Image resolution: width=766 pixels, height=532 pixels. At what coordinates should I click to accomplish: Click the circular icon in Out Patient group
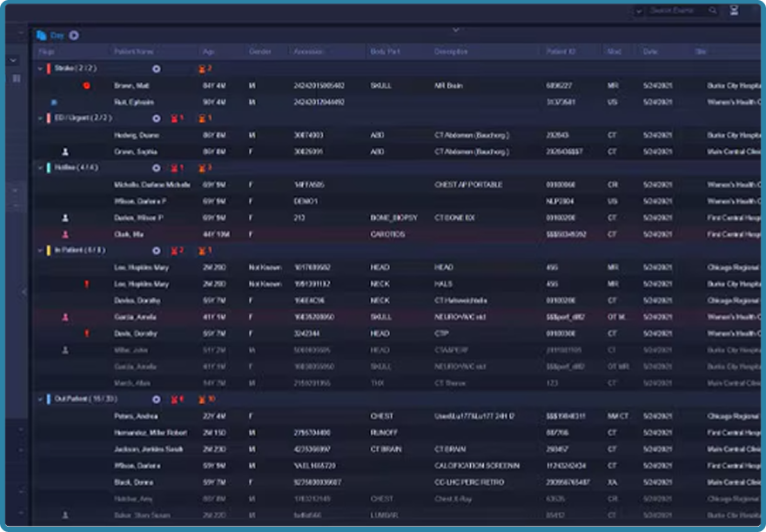click(157, 400)
